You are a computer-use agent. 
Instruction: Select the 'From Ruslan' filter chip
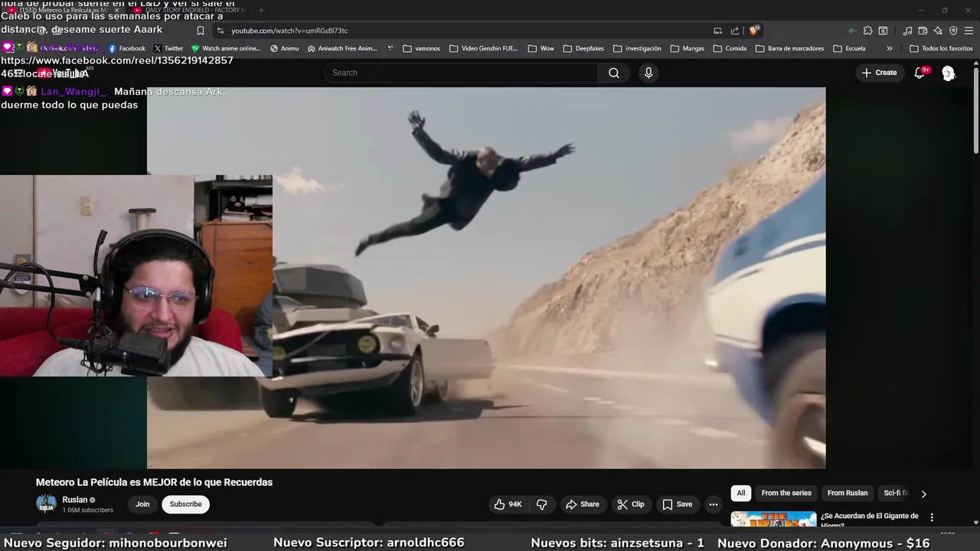[x=848, y=494]
